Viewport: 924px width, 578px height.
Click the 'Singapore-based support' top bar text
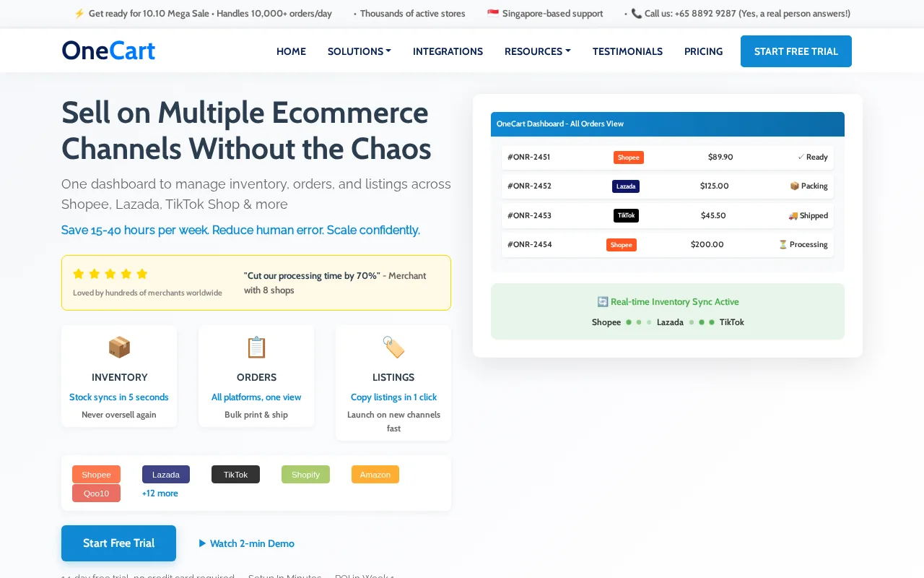(x=552, y=14)
